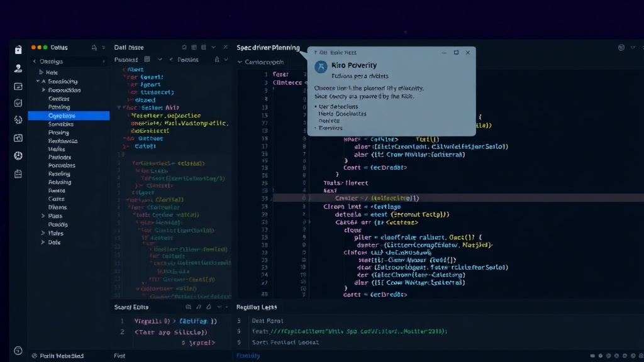Screen dimensions: 644x362
Task: Open the Regiltey Lerts panel tab
Action: pyautogui.click(x=257, y=307)
